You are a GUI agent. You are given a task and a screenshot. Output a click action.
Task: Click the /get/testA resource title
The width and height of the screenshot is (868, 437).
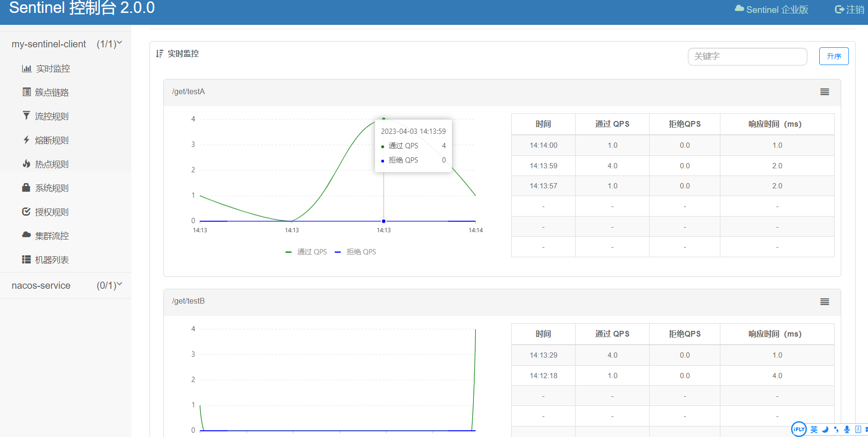[x=188, y=92]
